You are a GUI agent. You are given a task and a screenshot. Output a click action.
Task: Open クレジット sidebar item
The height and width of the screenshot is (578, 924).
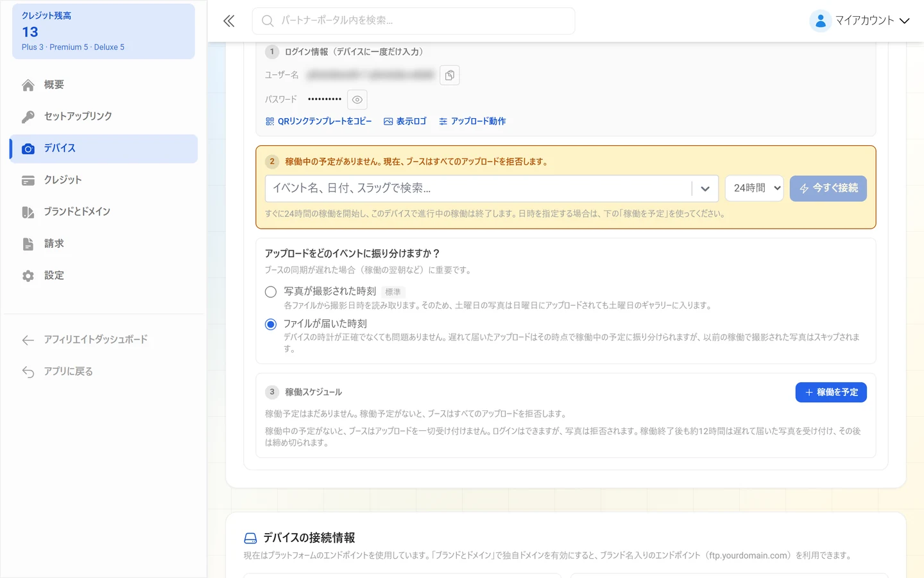[x=103, y=180]
